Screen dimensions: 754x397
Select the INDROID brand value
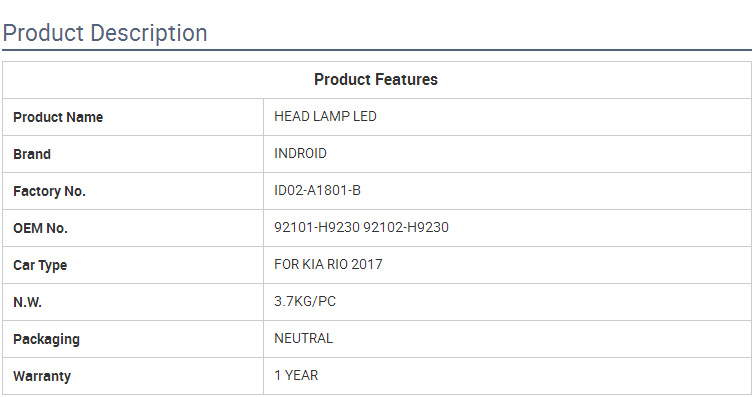(x=300, y=153)
